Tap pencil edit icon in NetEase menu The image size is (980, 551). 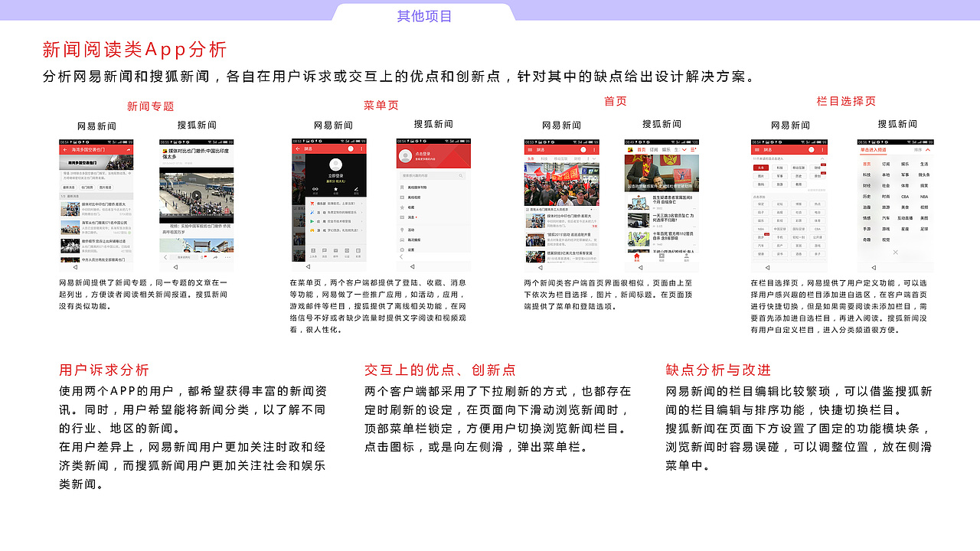coord(356,189)
